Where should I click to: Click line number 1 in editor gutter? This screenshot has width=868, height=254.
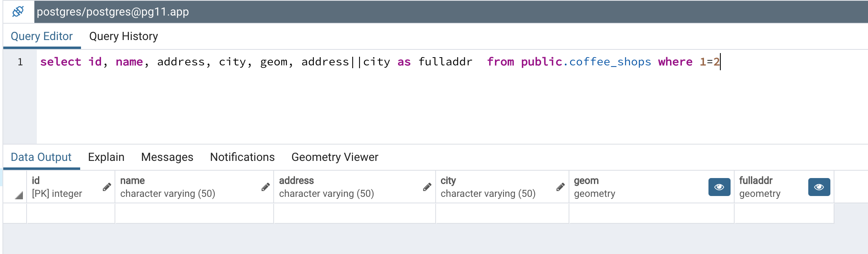point(20,62)
